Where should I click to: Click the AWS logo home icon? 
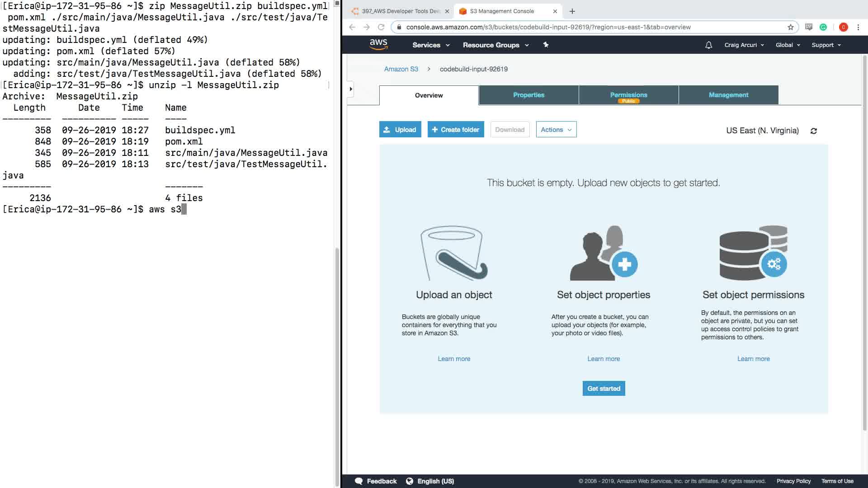pyautogui.click(x=378, y=44)
